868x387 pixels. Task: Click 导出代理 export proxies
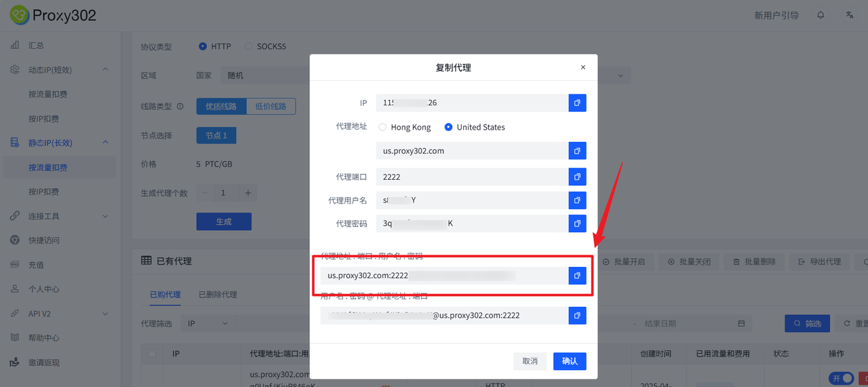820,261
